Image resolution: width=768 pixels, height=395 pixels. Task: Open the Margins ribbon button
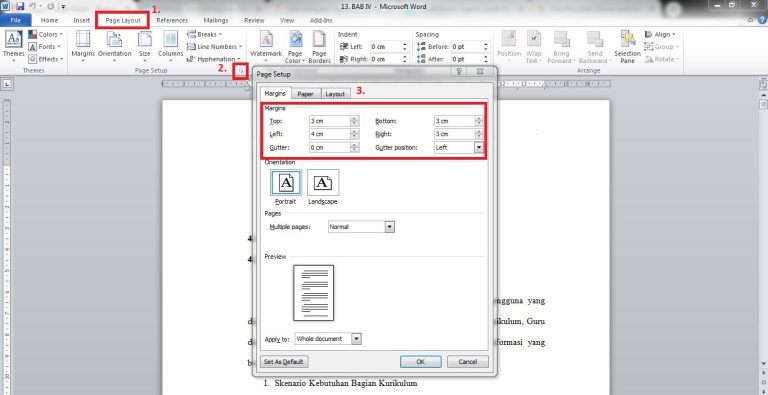(83, 45)
